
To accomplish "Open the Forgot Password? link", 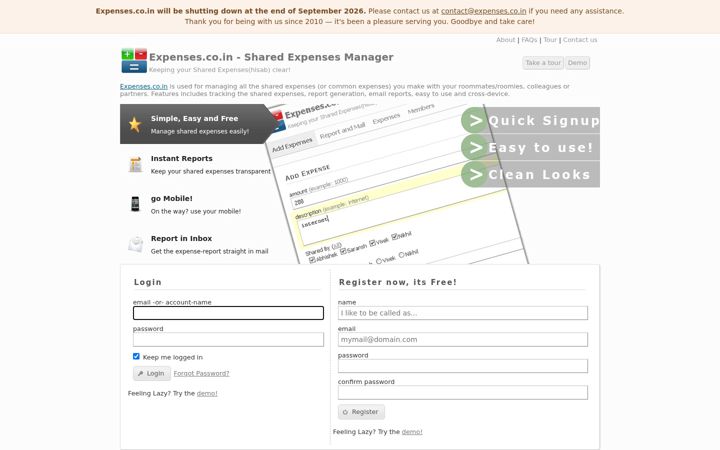I will pos(201,373).
